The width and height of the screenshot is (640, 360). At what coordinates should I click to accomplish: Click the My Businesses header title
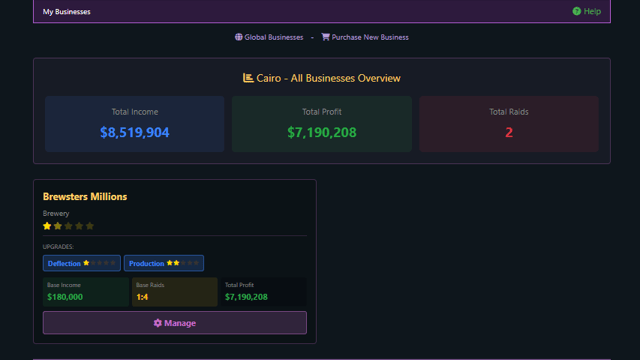(67, 12)
